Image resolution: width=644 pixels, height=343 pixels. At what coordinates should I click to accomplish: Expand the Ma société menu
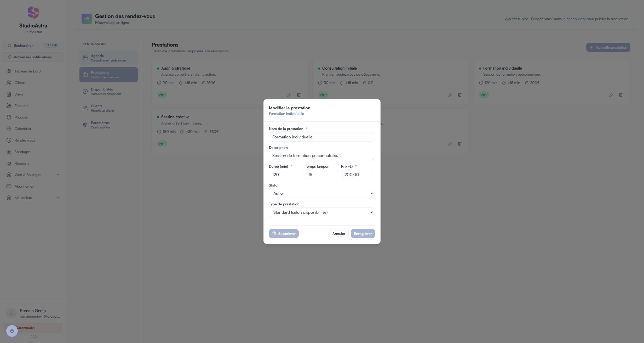[33, 198]
